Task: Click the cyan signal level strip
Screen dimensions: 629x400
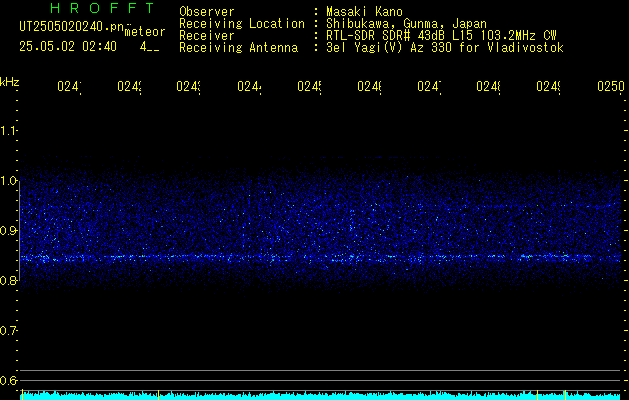Action: pyautogui.click(x=322, y=396)
